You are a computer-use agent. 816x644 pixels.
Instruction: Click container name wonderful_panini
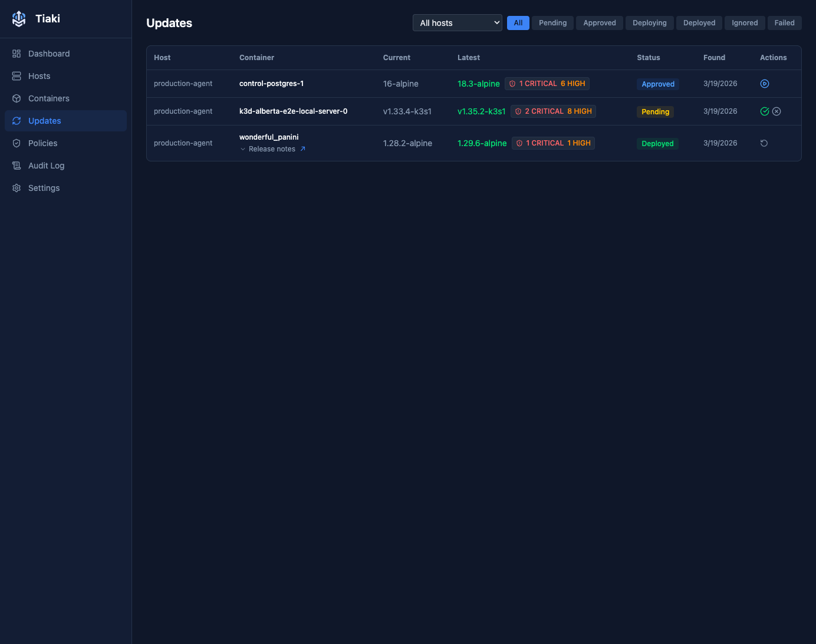(269, 137)
